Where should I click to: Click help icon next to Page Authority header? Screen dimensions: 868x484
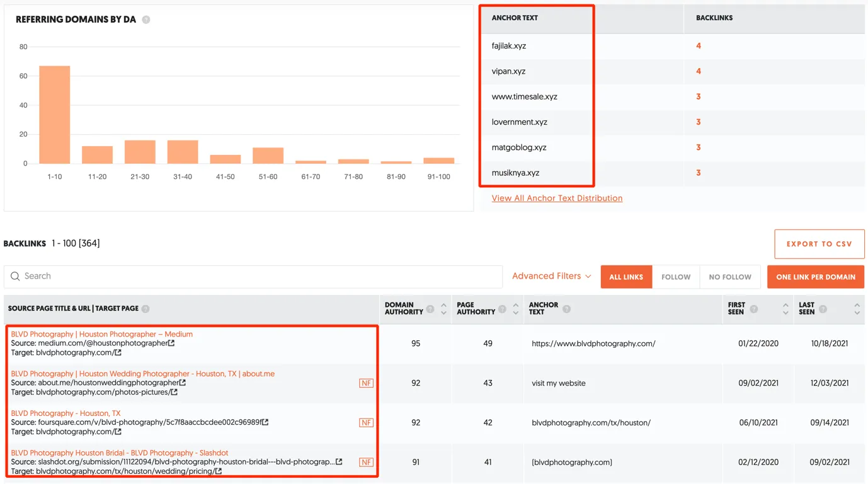502,309
